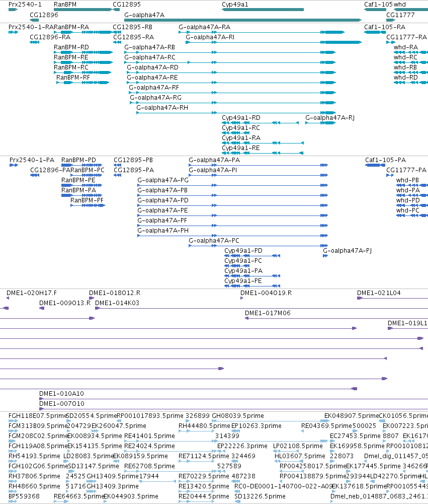The image size is (428, 504).
Task: Select protein label Prx2540-1-PA
Action: coord(32,160)
